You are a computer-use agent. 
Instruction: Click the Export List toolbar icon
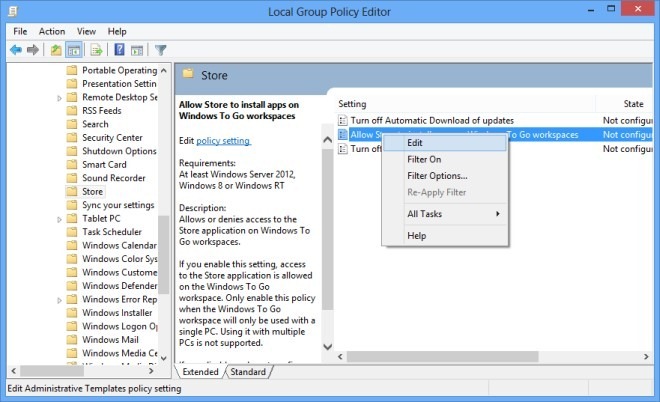click(x=96, y=51)
